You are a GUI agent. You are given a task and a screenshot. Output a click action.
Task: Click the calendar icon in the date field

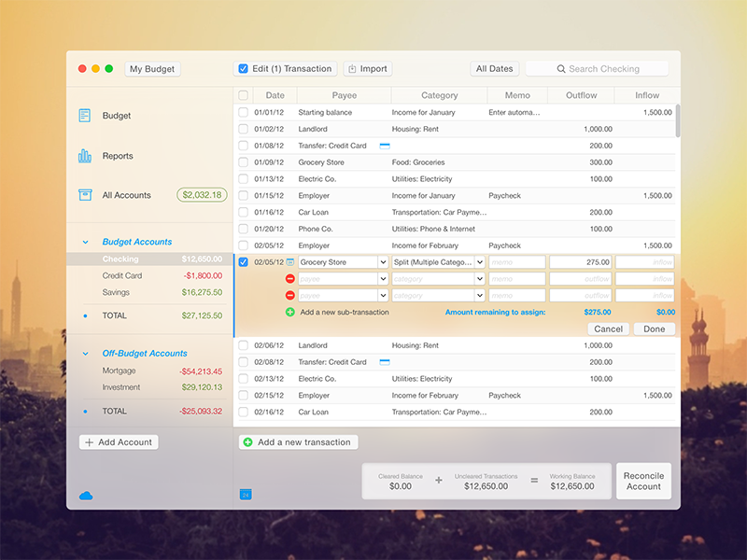289,262
